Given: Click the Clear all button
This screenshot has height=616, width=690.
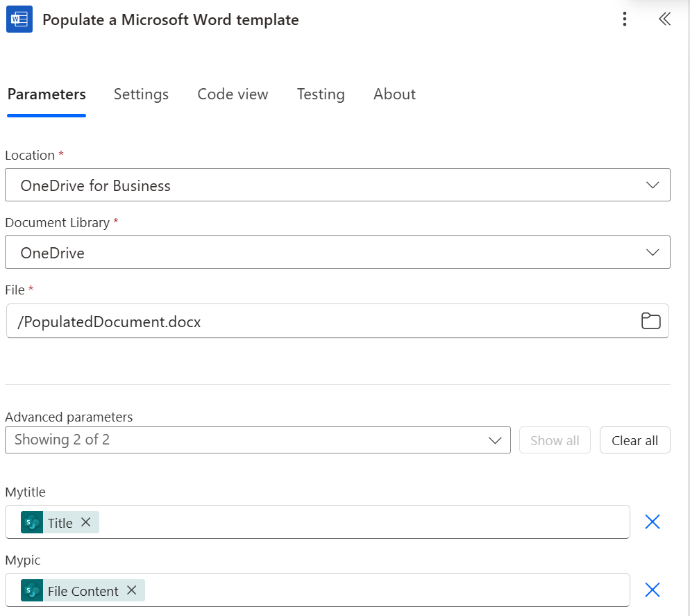Looking at the screenshot, I should click(634, 440).
